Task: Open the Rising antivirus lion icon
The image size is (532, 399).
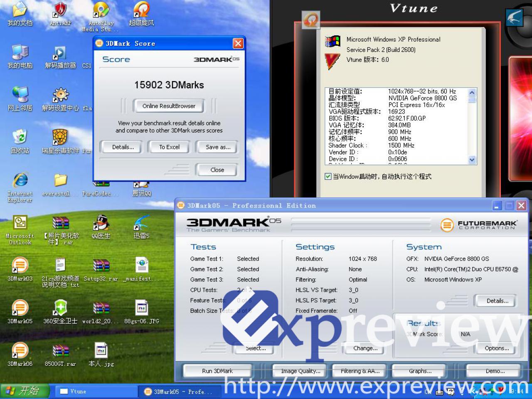Action: (x=60, y=142)
